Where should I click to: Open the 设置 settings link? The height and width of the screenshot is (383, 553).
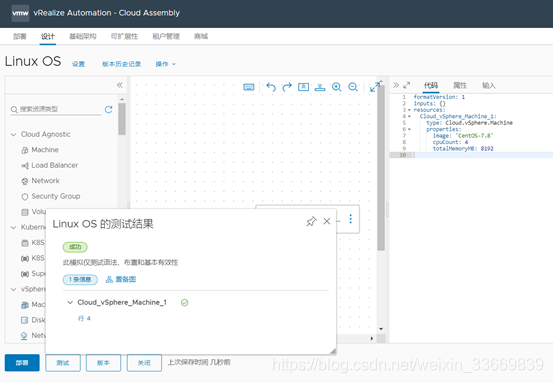click(x=78, y=64)
